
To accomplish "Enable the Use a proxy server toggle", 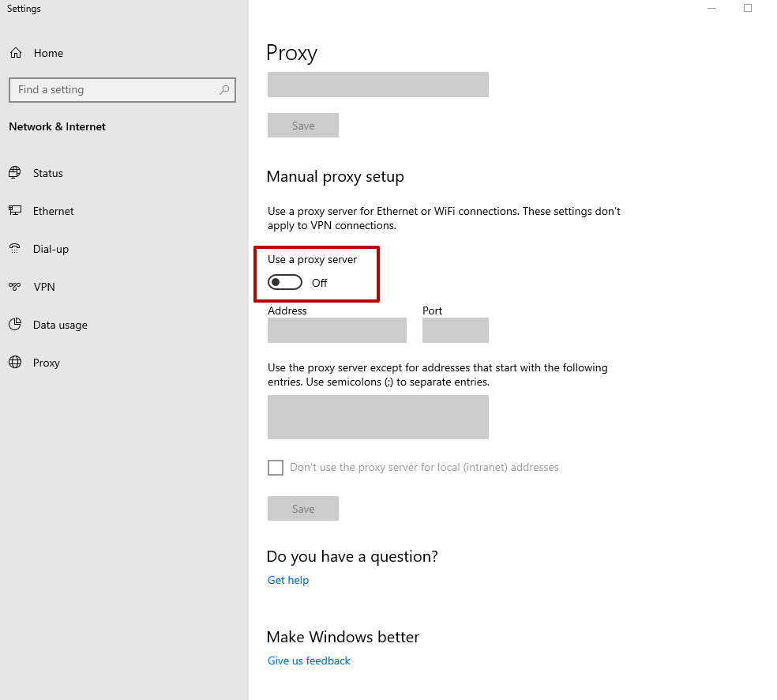I will coord(285,283).
